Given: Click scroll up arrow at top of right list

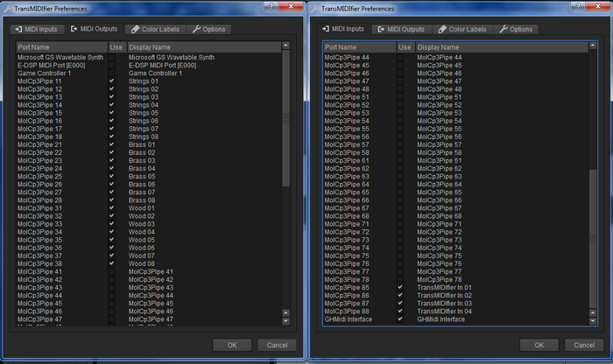Looking at the screenshot, I should 593,45.
